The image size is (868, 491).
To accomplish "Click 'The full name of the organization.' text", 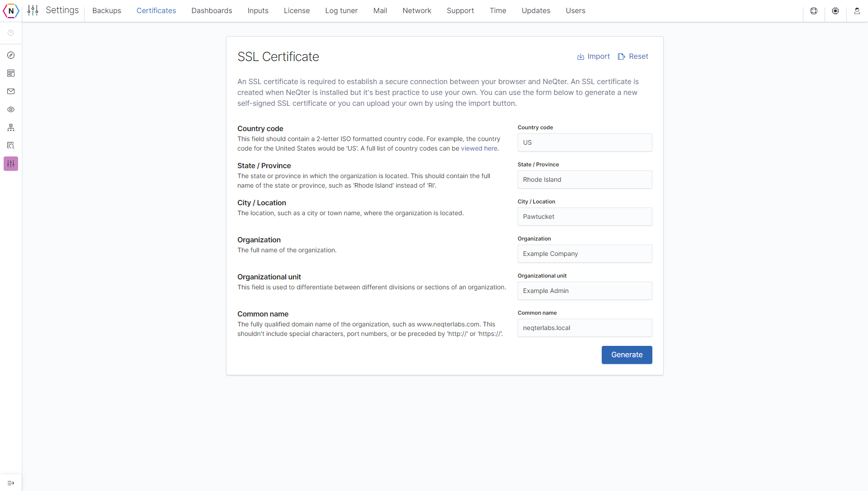I will [x=287, y=250].
